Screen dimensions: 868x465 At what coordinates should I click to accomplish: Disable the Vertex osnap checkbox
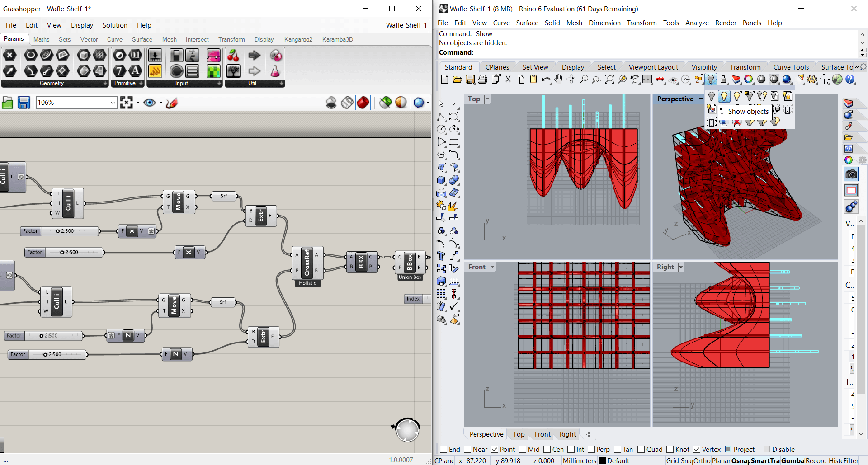[697, 449]
